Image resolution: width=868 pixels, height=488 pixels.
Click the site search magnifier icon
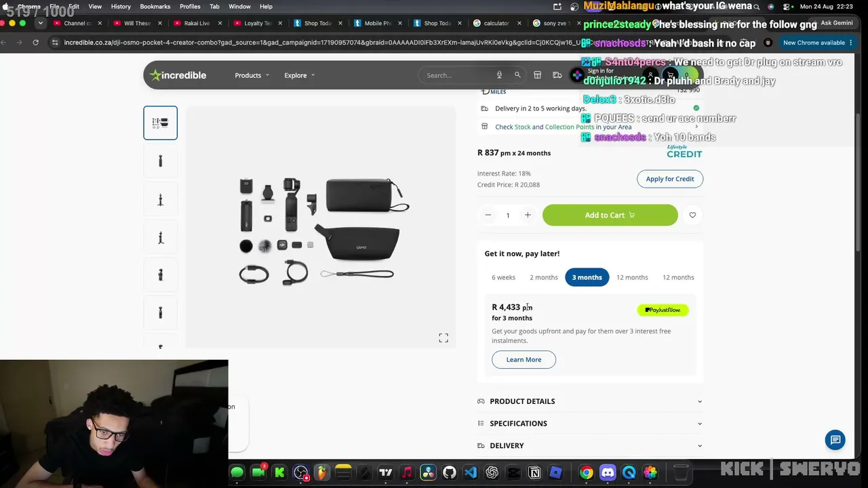point(517,75)
